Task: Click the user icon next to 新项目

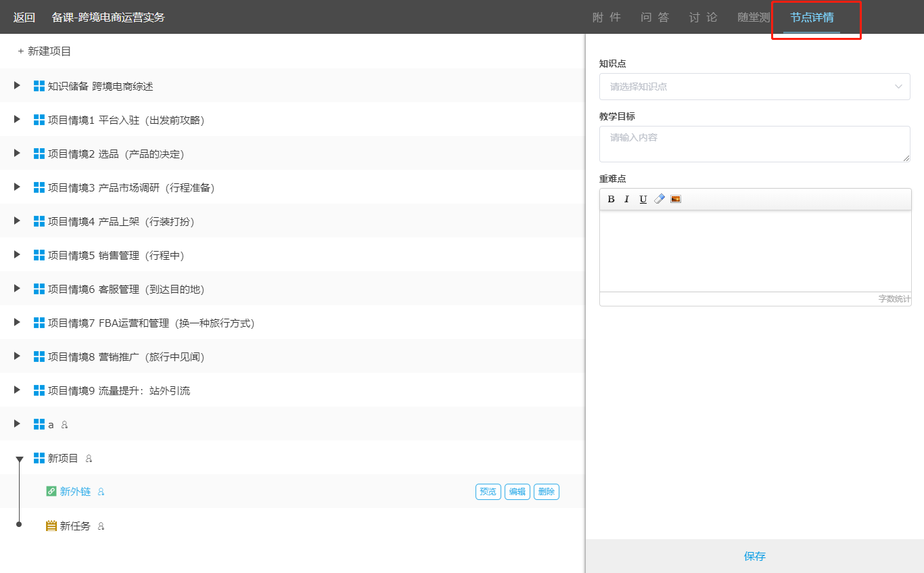Action: click(x=89, y=459)
